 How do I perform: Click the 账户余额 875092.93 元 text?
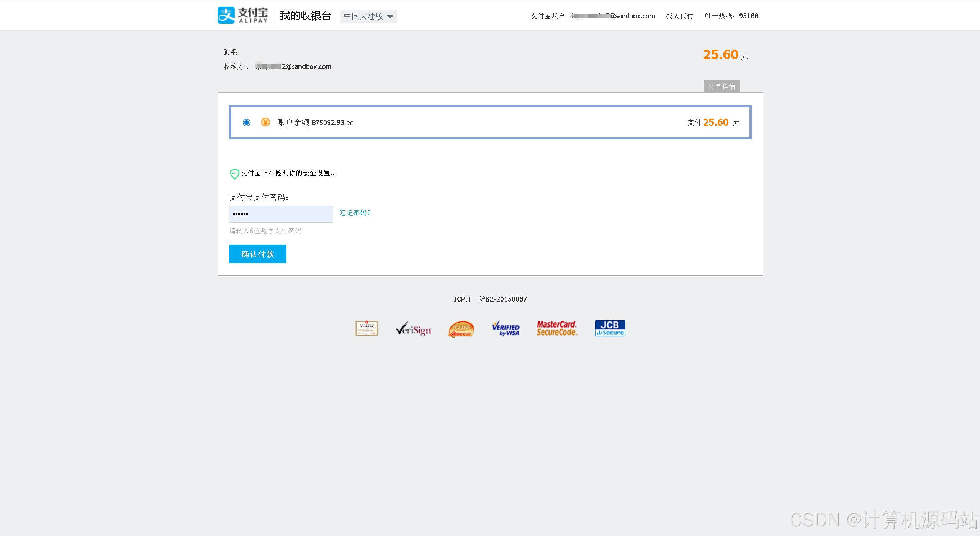(x=315, y=123)
